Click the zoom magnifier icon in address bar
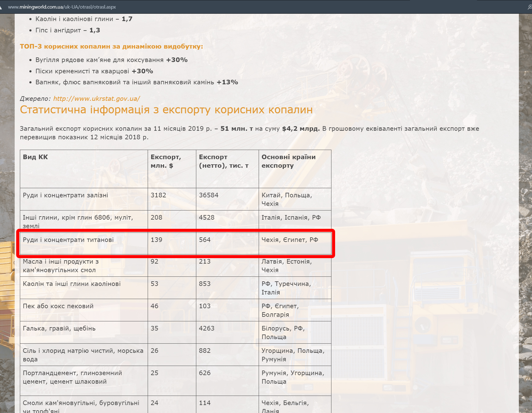Viewport: 532px width, 413px height. point(529,7)
